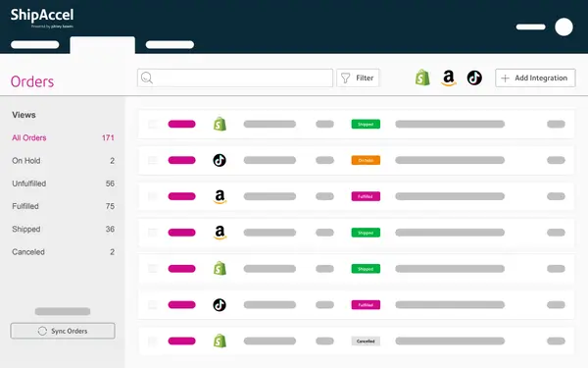Screen dimensions: 588x368
Task: Select the Unfulfilled view
Action: [x=63, y=184]
